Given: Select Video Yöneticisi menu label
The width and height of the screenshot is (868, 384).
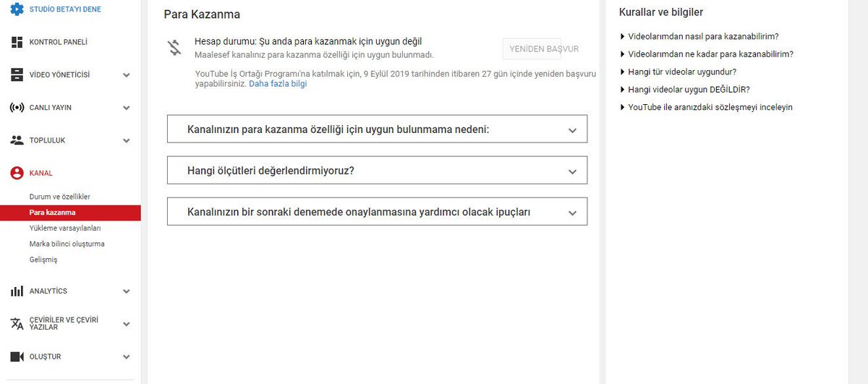Looking at the screenshot, I should [x=59, y=75].
